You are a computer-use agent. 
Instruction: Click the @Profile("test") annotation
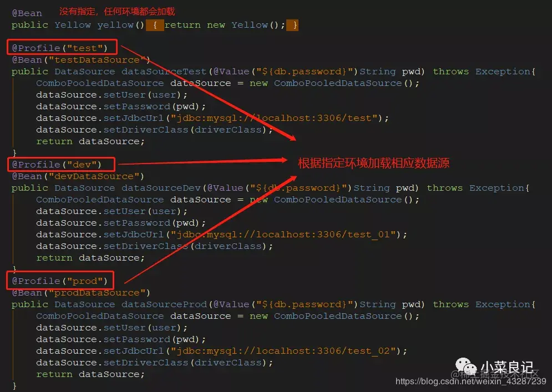tap(59, 48)
